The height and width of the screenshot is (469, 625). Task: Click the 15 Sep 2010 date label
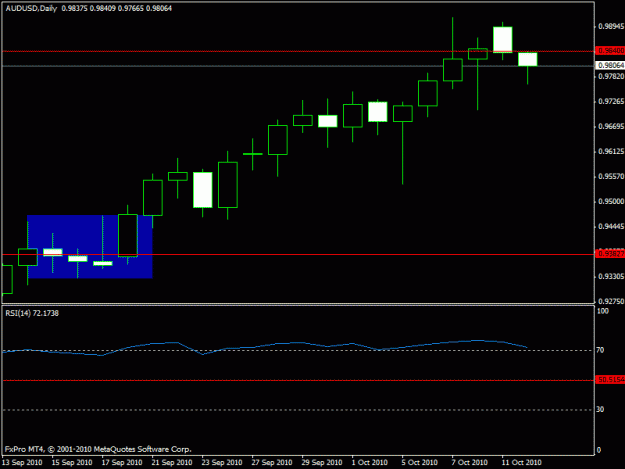tap(72, 463)
